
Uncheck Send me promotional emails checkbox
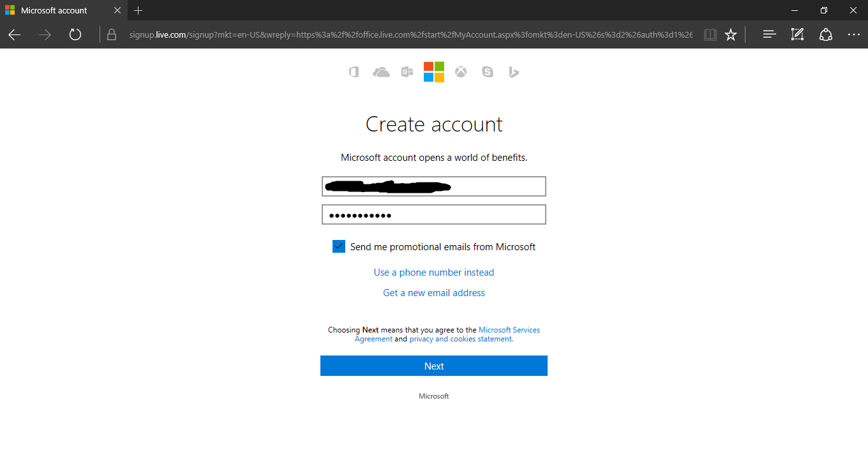click(x=339, y=246)
